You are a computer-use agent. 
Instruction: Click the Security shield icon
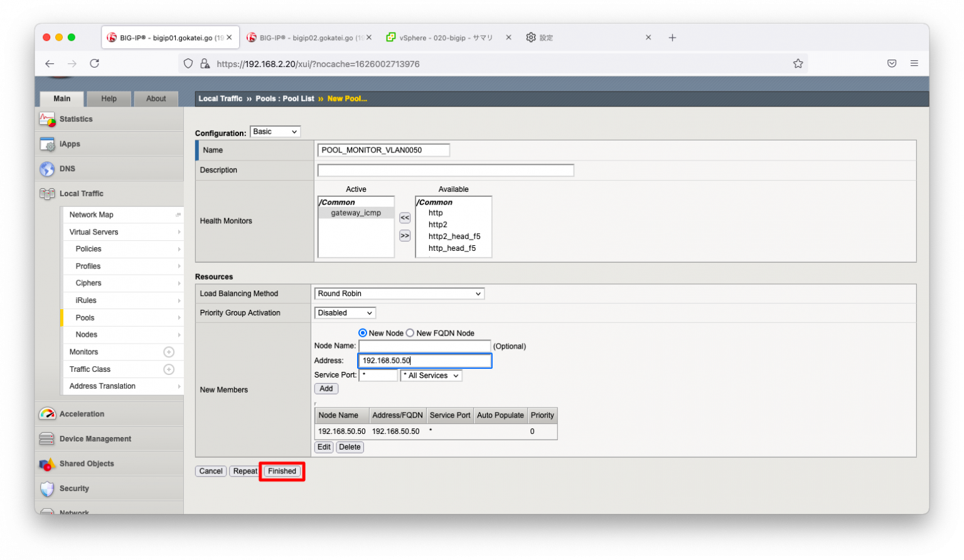47,489
